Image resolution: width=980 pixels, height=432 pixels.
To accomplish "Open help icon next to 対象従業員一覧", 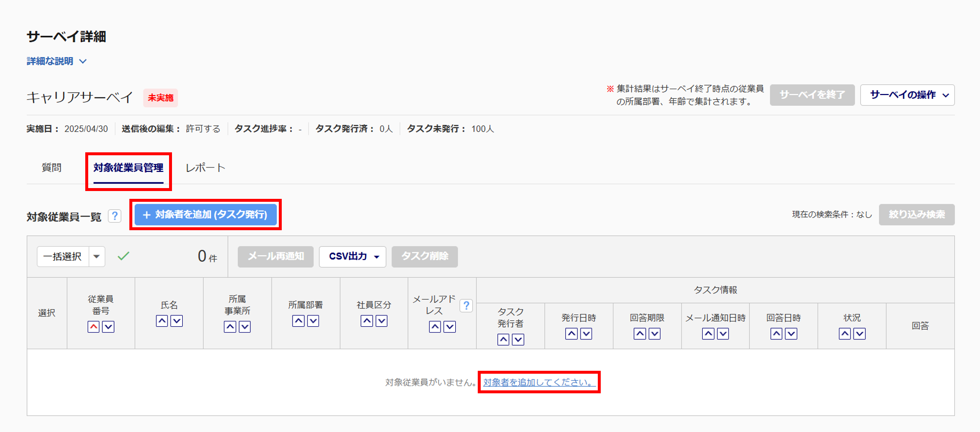I will coord(115,216).
